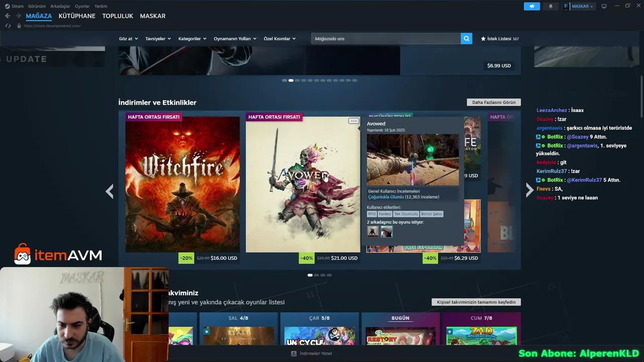Expand the Oynamanın Yolları dropdown
Image resolution: width=644 pixels, height=362 pixels.
click(x=235, y=39)
